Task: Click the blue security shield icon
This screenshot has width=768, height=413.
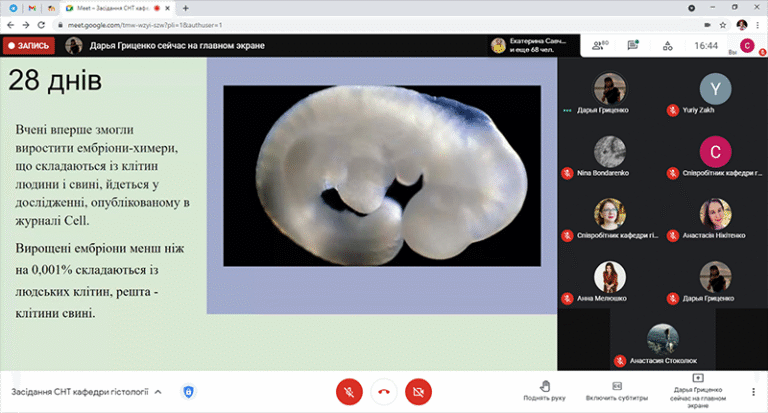Action: [x=187, y=392]
